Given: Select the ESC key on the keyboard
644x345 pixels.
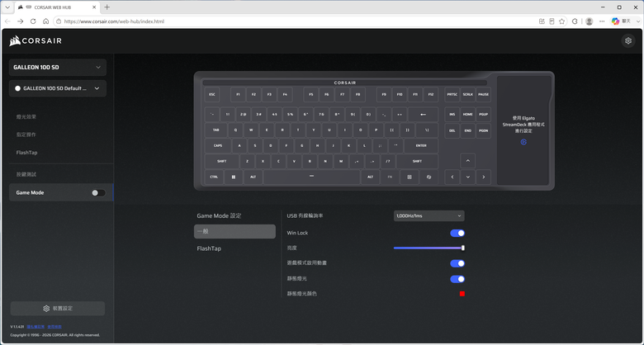Looking at the screenshot, I should coord(212,94).
